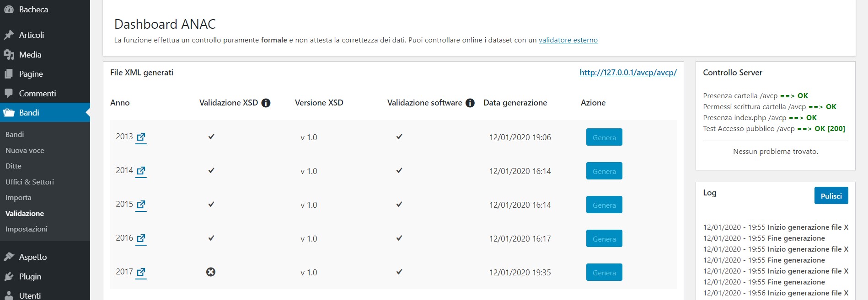
Task: Select the Validazione submenu item
Action: point(25,213)
